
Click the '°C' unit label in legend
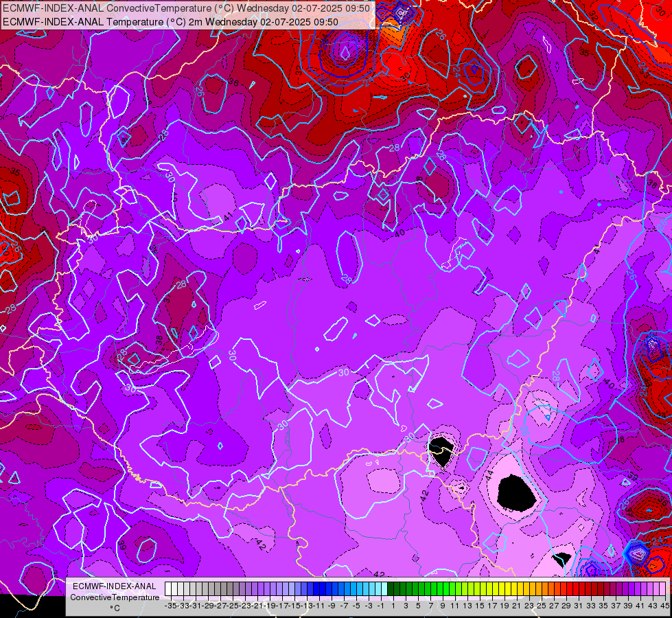[x=115, y=608]
